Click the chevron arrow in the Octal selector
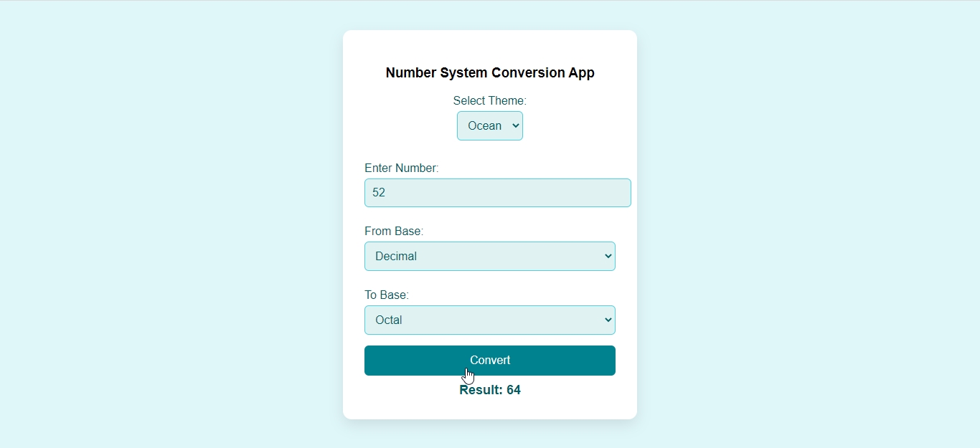This screenshot has height=448, width=980. [608, 320]
